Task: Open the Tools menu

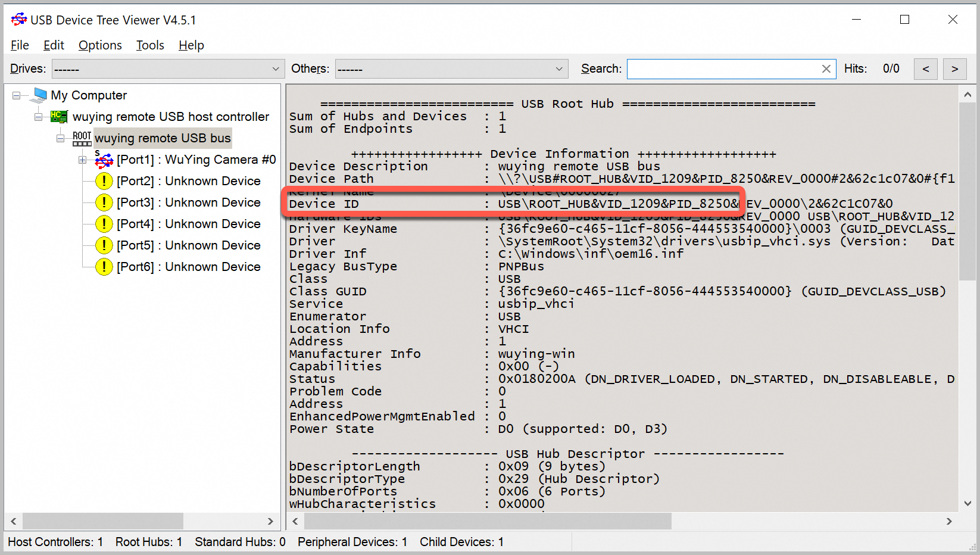Action: coord(150,45)
